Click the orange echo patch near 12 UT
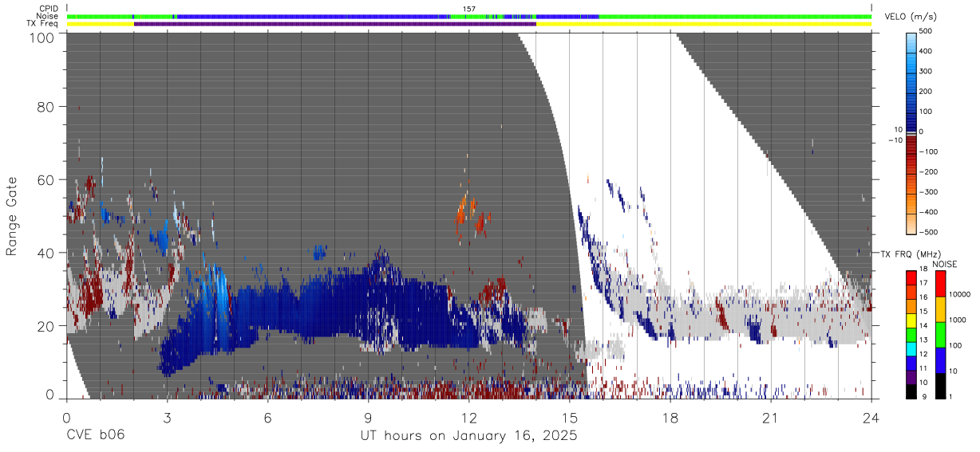The height and width of the screenshot is (452, 980). coord(464,214)
